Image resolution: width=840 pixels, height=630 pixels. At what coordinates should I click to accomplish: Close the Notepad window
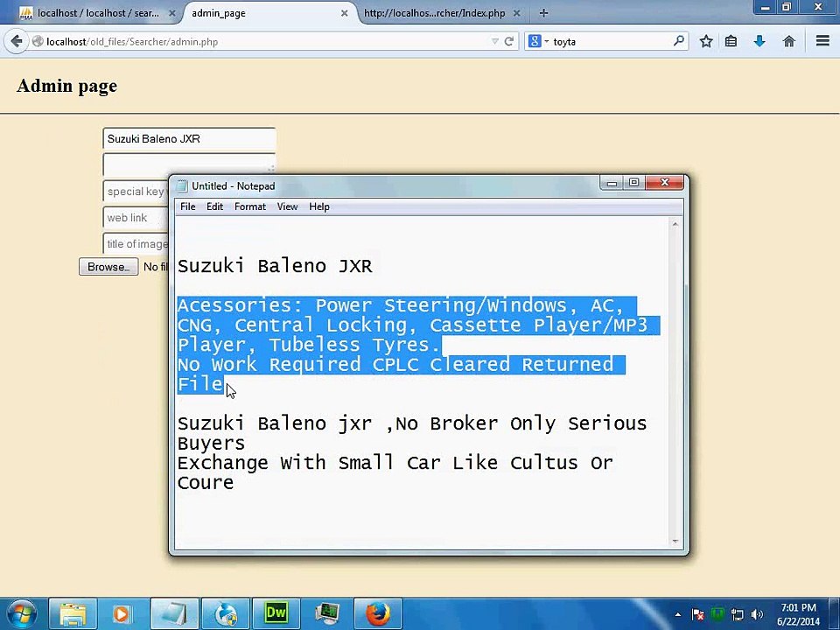point(665,183)
